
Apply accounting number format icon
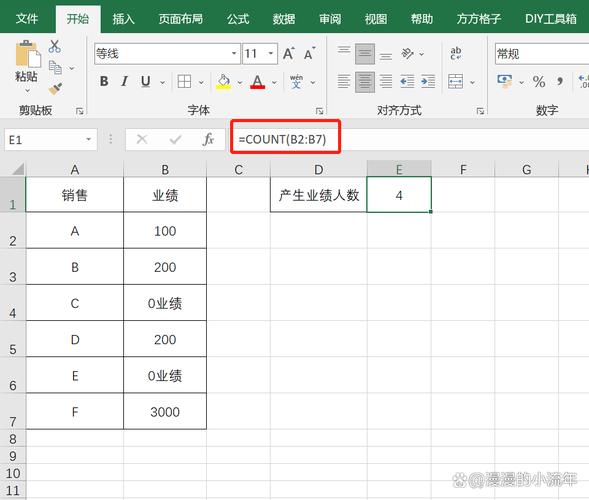click(x=504, y=82)
